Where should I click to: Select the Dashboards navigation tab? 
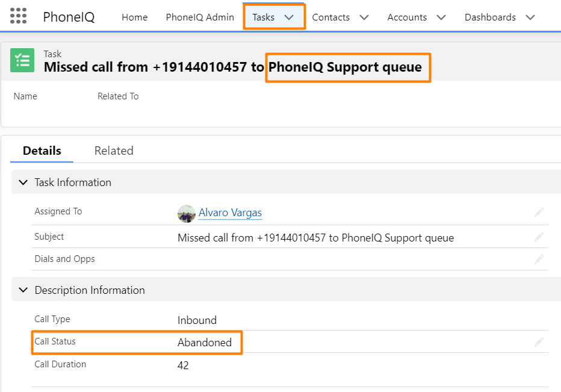pos(490,17)
